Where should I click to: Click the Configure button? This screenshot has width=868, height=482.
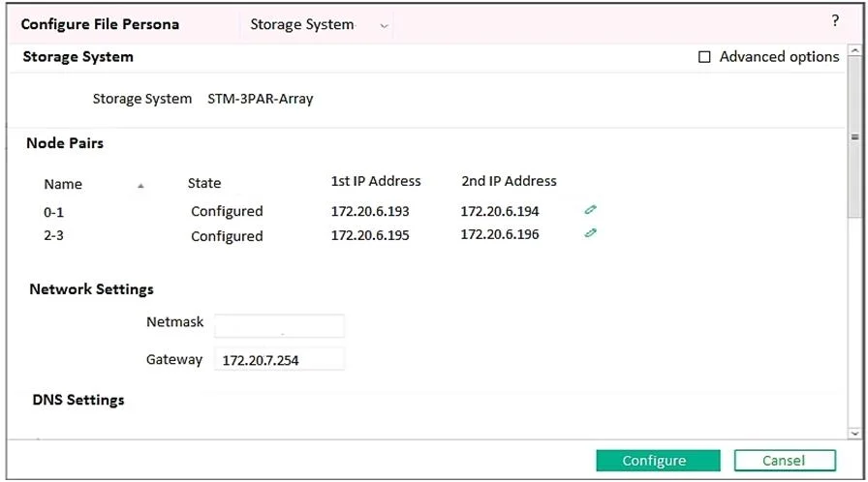658,461
